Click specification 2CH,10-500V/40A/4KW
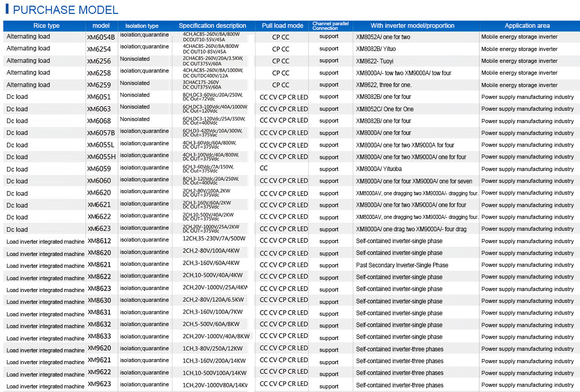Image resolution: width=580 pixels, height=392 pixels. (212, 275)
